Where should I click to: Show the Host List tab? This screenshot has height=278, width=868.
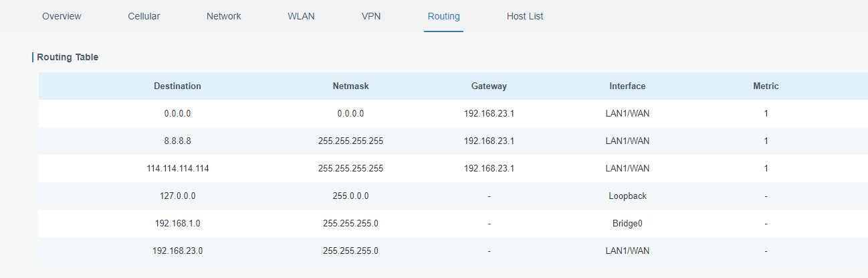[x=525, y=16]
